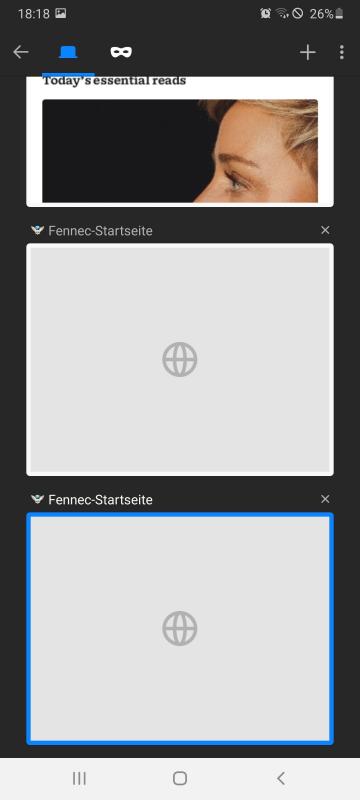Viewport: 360px width, 800px height.
Task: Open Android recent apps button
Action: pos(79,778)
